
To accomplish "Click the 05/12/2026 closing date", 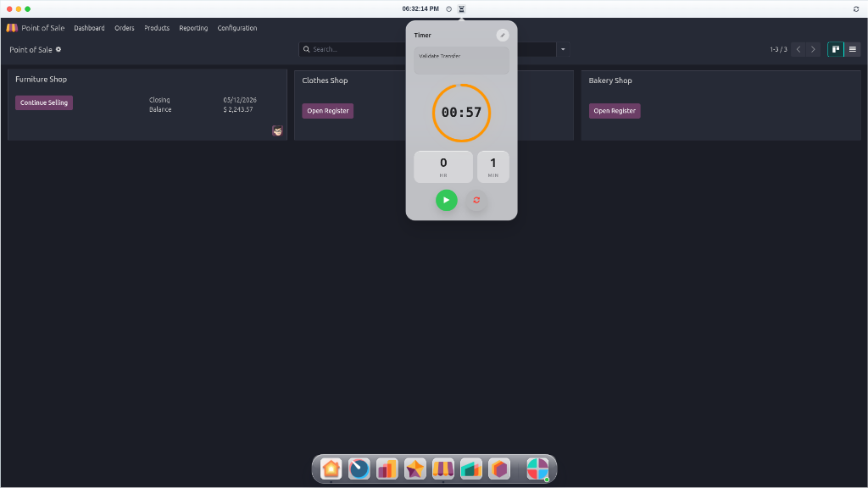I will tap(240, 100).
